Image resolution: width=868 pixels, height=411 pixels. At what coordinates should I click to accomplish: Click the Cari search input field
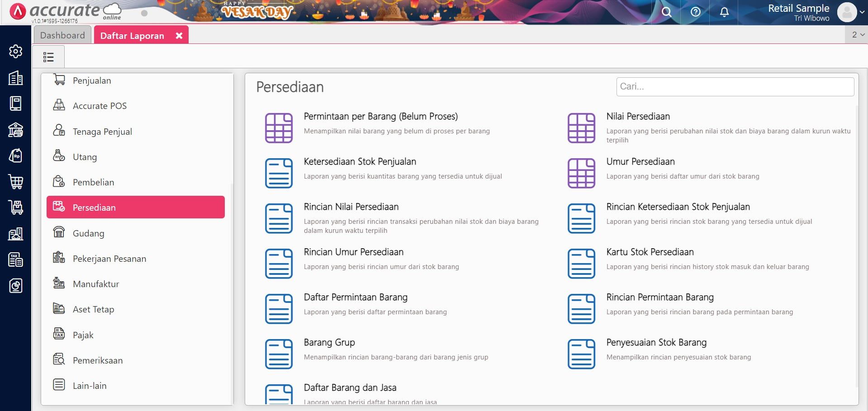coord(735,87)
